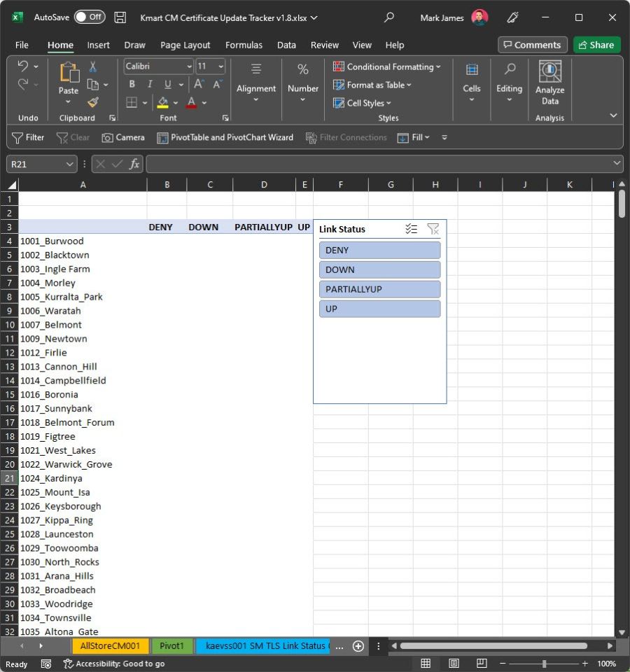
Task: Click the pen icon near user name
Action: click(512, 17)
